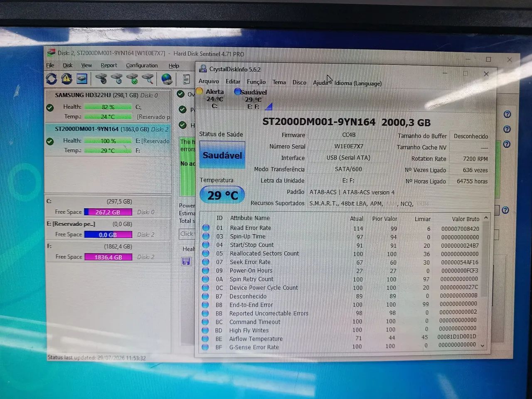This screenshot has height=399, width=532.
Task: Click the disk panel icon in Hard Disk Sentinel toolbar
Action: [82, 79]
